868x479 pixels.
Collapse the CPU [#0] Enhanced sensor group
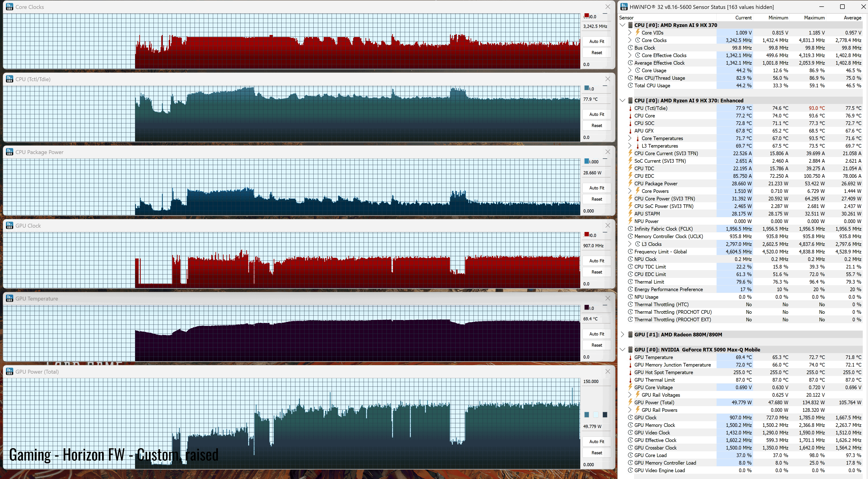[622, 101]
